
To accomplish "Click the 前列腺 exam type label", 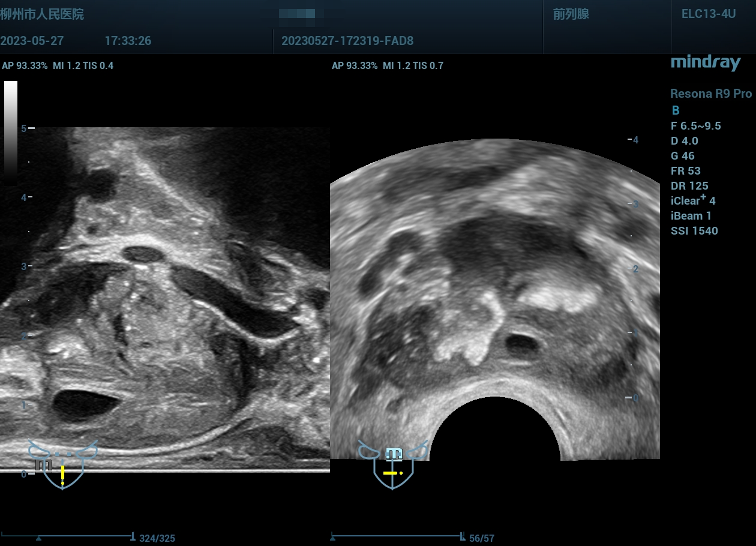I will [571, 14].
